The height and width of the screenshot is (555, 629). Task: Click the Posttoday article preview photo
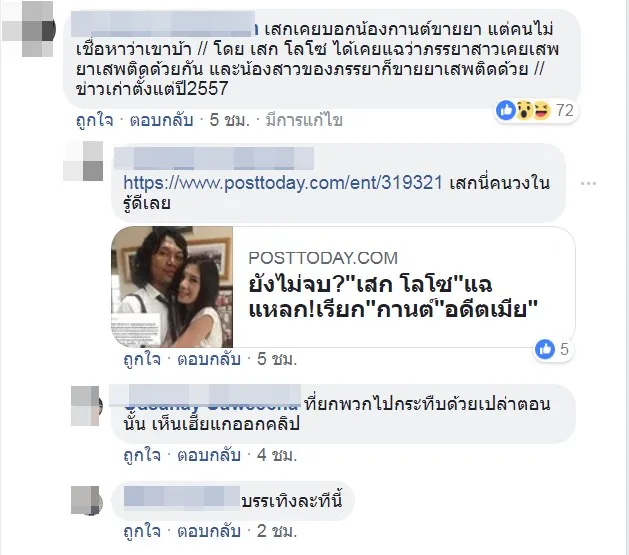coord(172,287)
